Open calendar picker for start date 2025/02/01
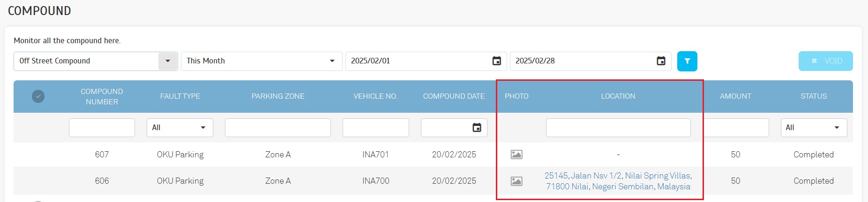Image resolution: width=868 pixels, height=202 pixels. click(497, 61)
